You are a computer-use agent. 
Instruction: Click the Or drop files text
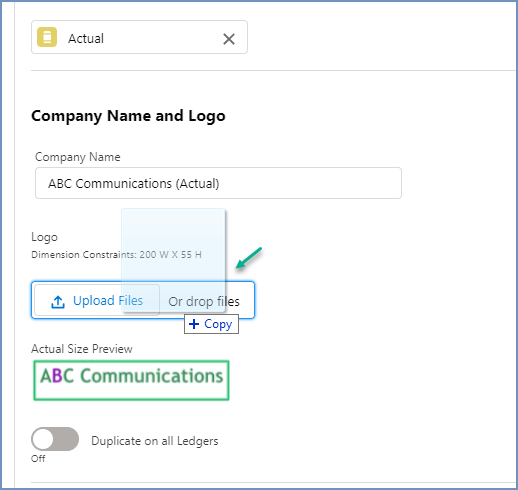point(204,302)
